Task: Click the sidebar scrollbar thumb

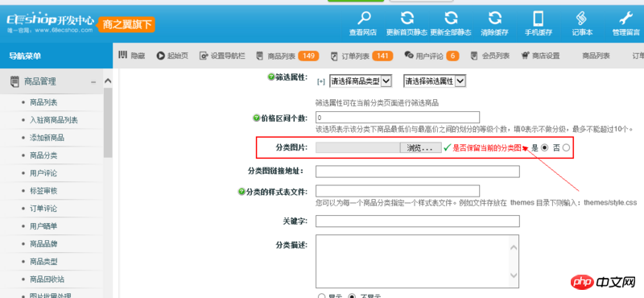Action: click(x=108, y=122)
